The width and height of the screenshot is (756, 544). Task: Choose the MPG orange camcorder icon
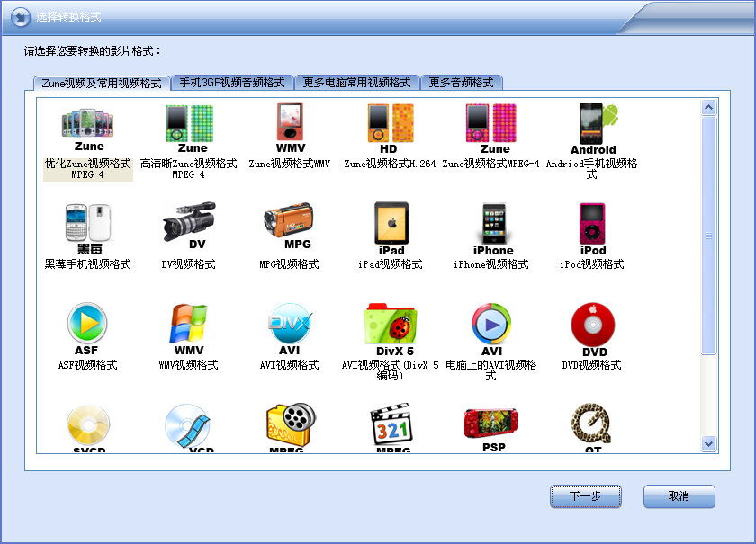pos(289,226)
